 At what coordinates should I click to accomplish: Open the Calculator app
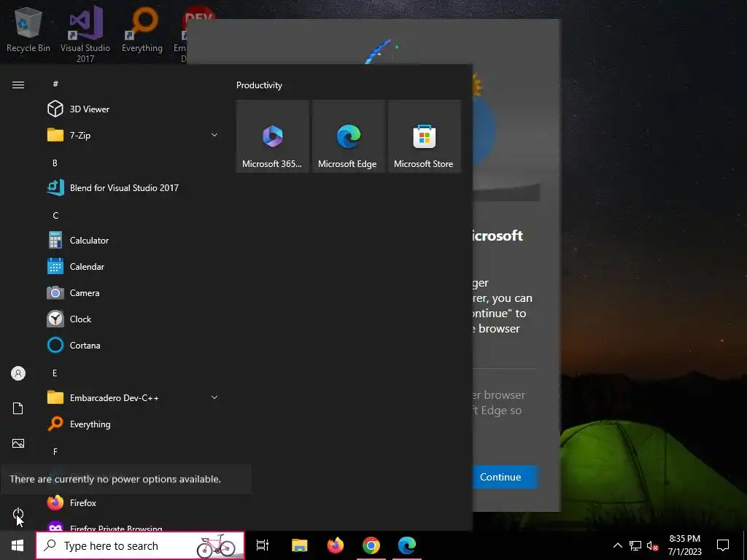[133, 240]
